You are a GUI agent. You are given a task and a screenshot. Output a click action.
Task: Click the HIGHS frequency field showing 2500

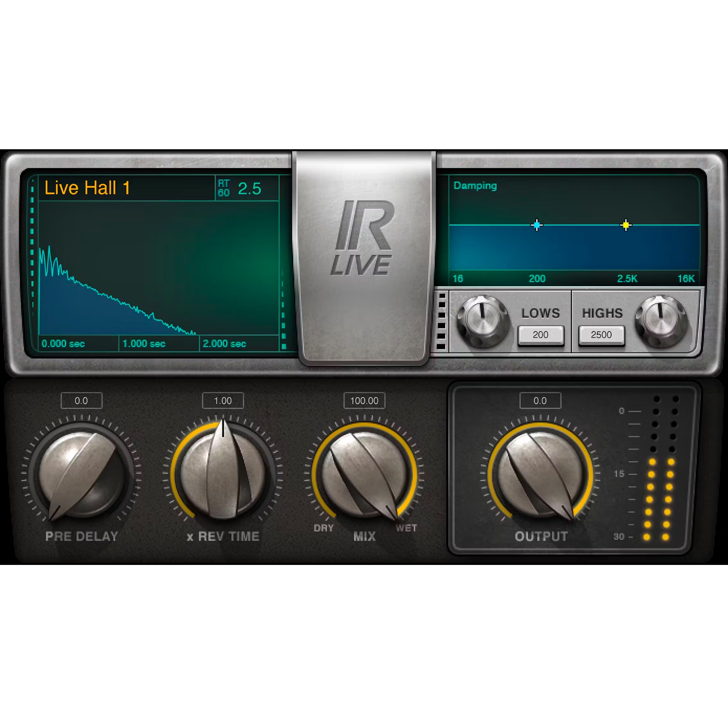pos(601,335)
